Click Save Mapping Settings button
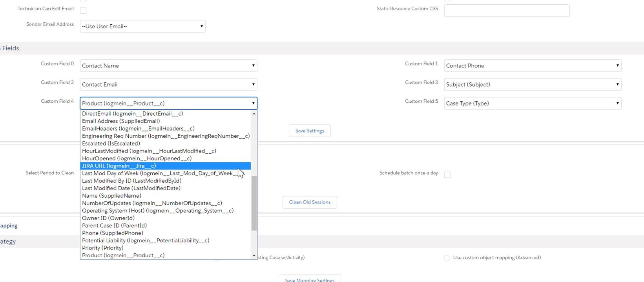644x282 pixels. click(310, 279)
